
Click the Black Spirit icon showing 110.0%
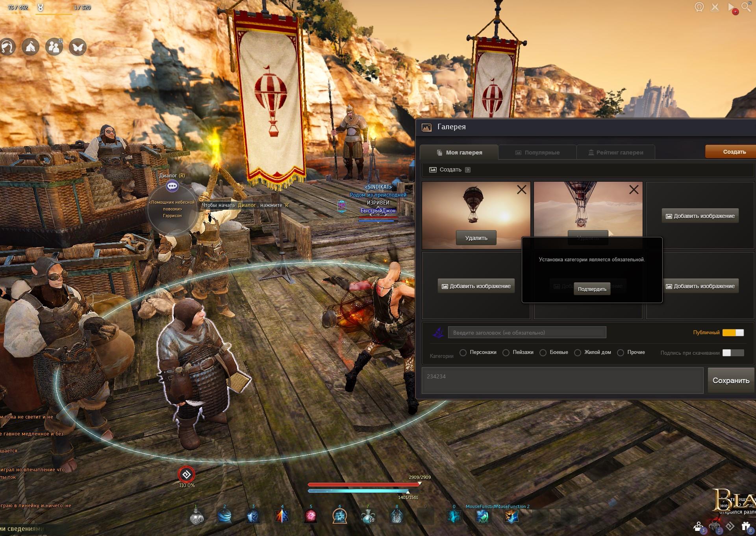pyautogui.click(x=186, y=474)
